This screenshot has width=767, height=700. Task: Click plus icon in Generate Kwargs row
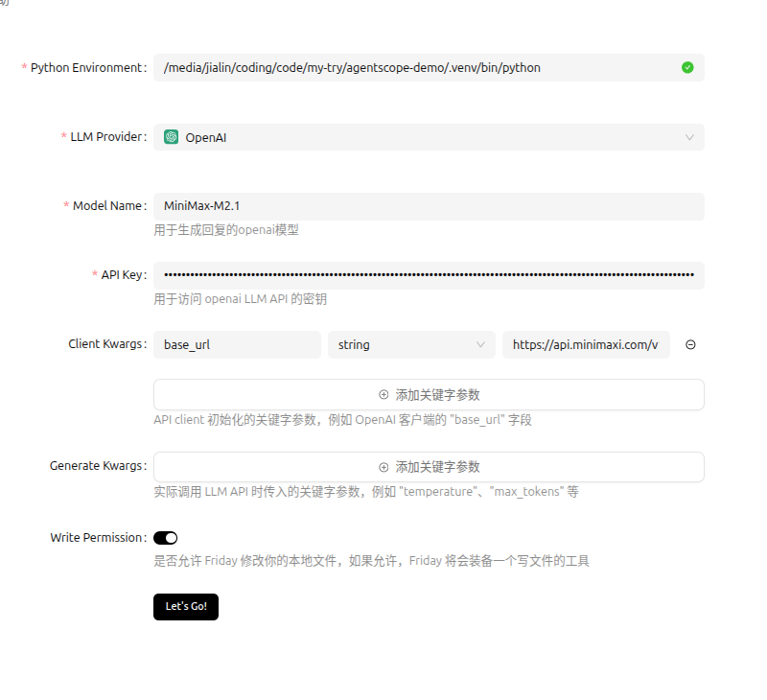[x=384, y=467]
